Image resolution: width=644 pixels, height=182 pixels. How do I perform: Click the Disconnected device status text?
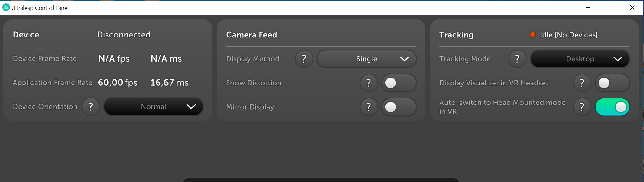tap(124, 35)
